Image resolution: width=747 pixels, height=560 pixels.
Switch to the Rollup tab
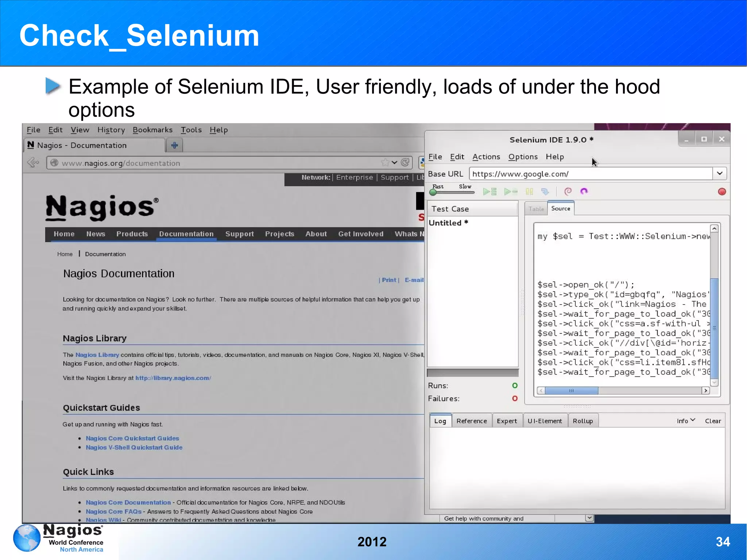[583, 421]
